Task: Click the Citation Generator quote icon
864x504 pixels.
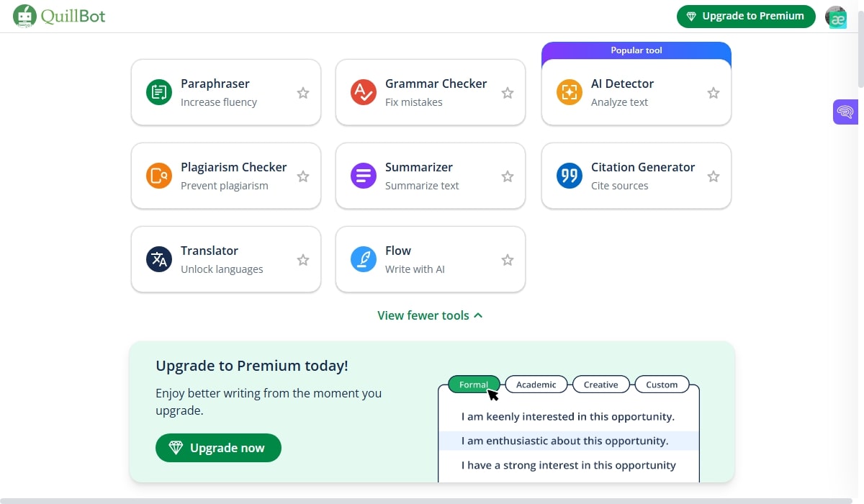Action: 570,176
